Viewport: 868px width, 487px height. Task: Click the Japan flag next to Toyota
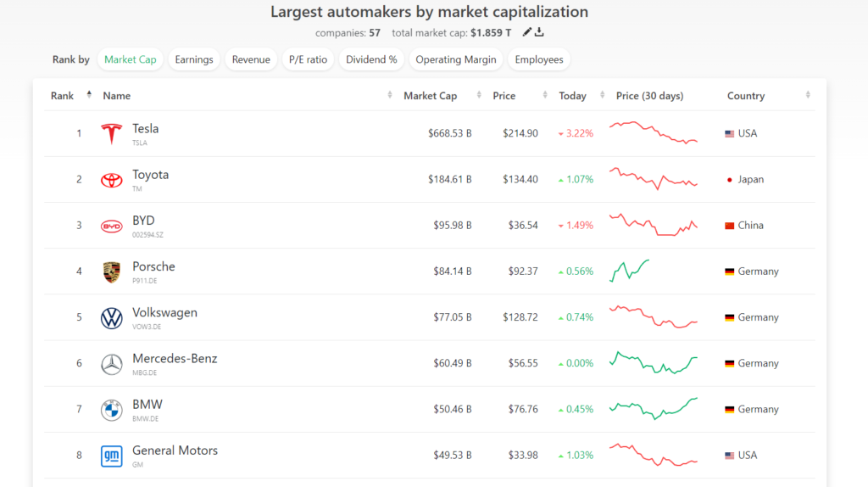click(x=729, y=180)
